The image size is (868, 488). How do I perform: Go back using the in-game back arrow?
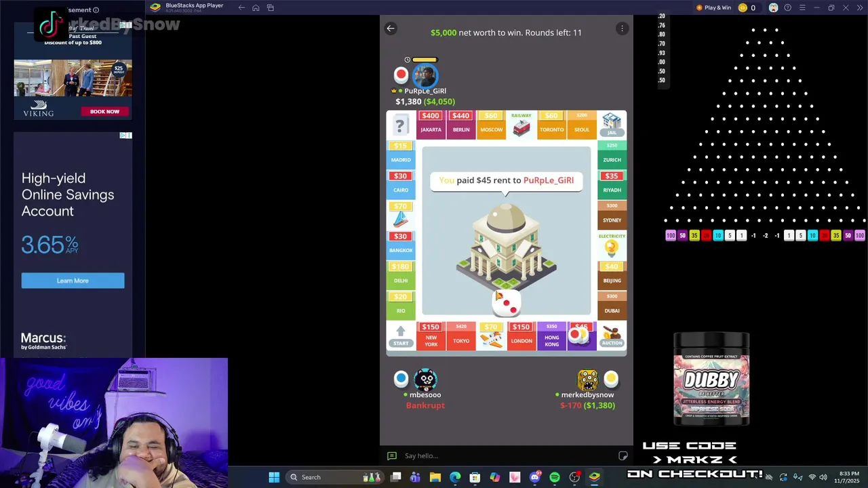pos(391,28)
